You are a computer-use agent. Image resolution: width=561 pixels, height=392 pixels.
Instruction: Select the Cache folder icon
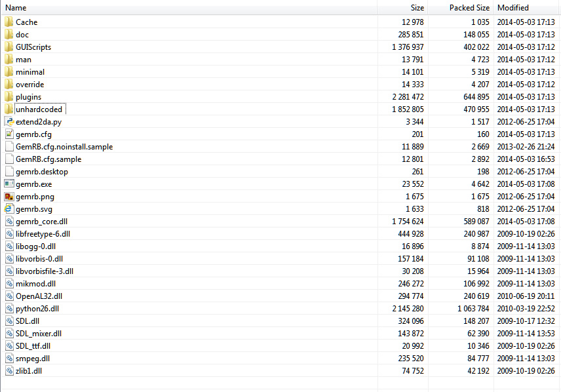pyautogui.click(x=9, y=22)
